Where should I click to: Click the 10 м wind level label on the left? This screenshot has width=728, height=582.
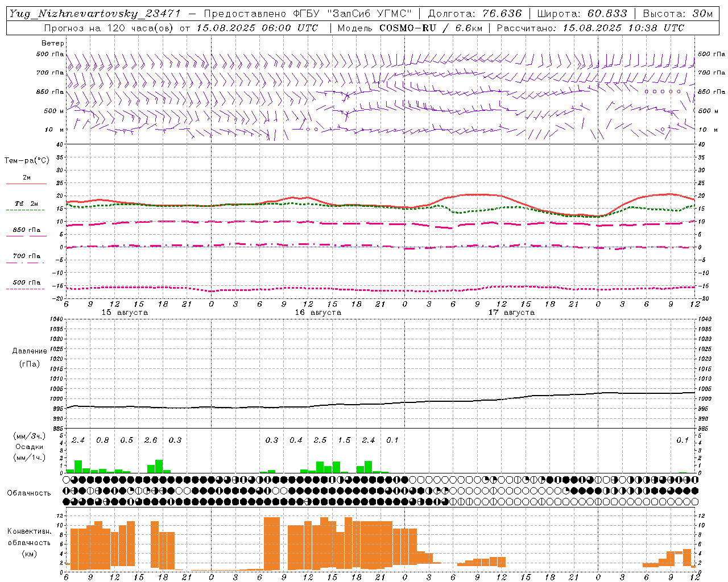coord(54,130)
